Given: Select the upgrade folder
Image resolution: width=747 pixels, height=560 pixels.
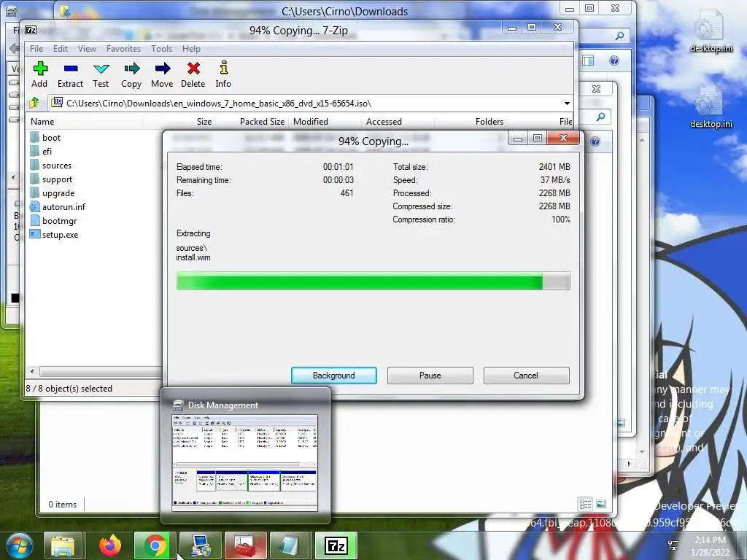Looking at the screenshot, I should pos(52,192).
